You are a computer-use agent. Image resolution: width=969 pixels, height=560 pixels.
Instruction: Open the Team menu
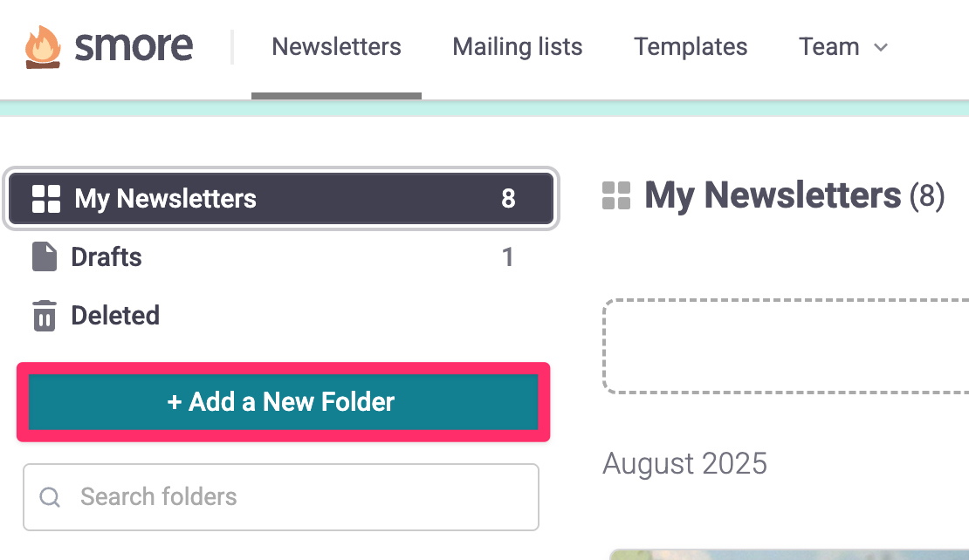click(829, 46)
